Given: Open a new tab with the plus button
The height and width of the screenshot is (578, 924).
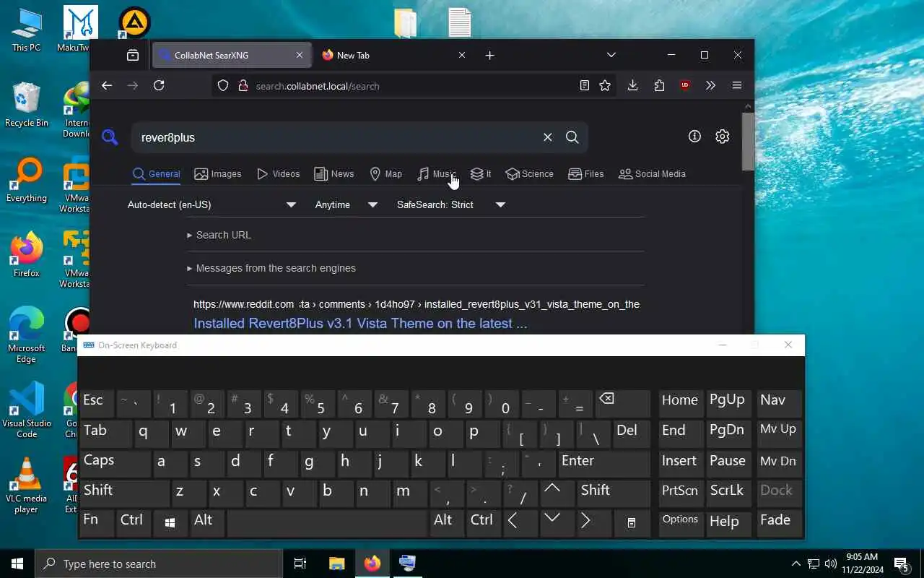Looking at the screenshot, I should click(490, 55).
